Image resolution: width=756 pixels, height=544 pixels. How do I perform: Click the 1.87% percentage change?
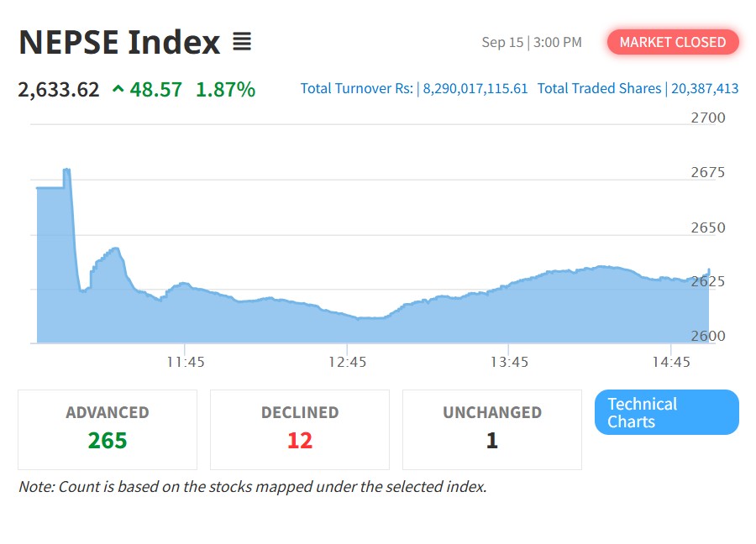(226, 90)
